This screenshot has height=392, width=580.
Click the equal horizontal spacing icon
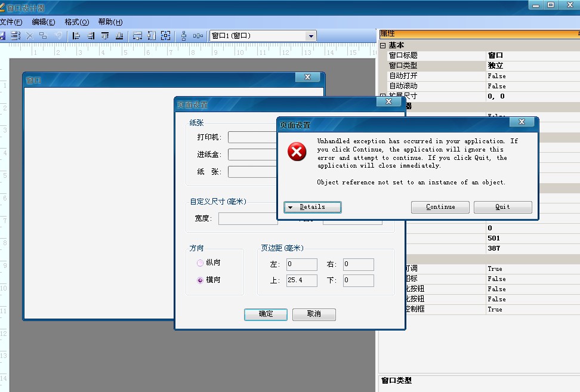tap(198, 36)
